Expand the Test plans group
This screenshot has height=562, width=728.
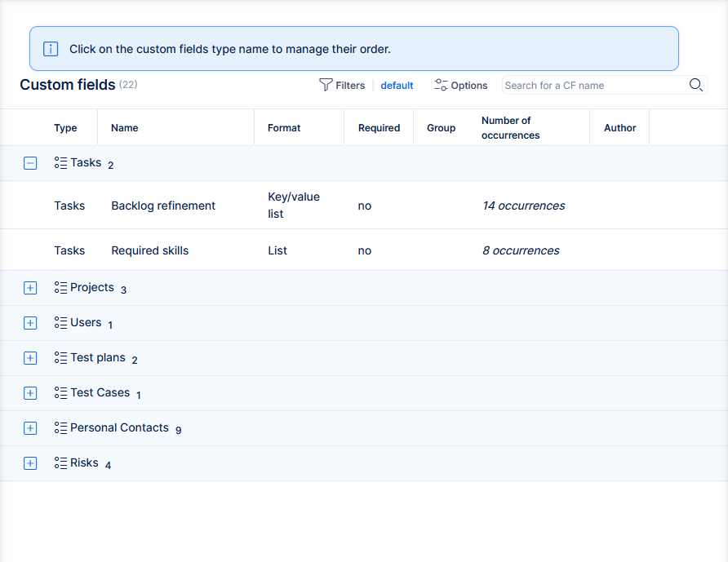click(x=30, y=358)
